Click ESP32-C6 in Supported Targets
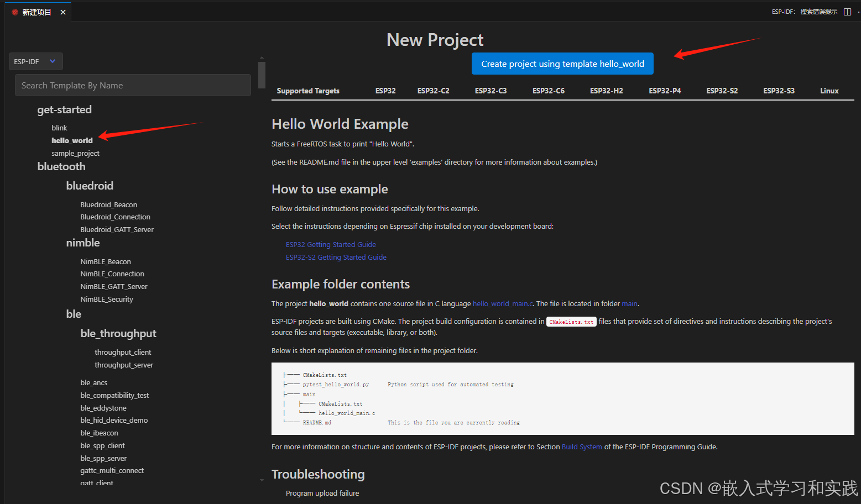861x504 pixels. point(549,91)
